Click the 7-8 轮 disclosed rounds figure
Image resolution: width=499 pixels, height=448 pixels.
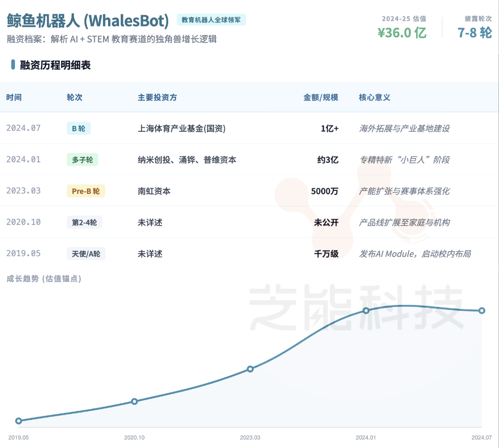[474, 33]
